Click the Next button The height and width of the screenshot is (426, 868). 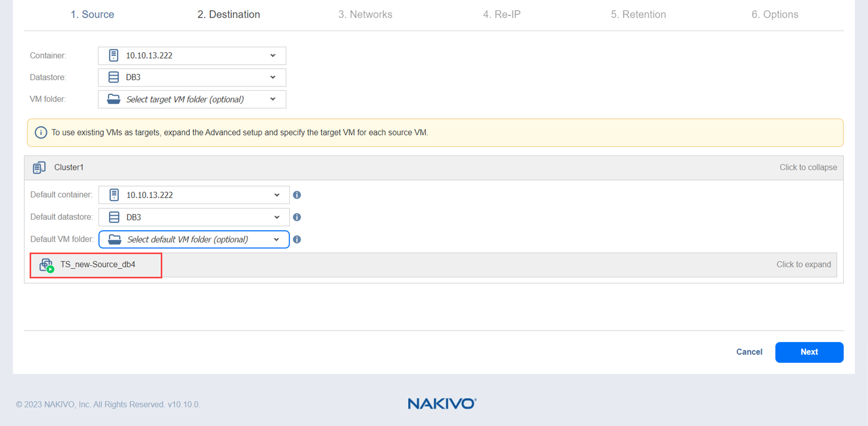[809, 352]
